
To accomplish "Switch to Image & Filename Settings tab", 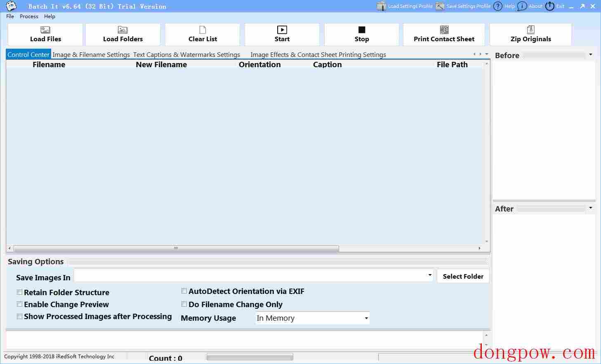I will point(91,54).
